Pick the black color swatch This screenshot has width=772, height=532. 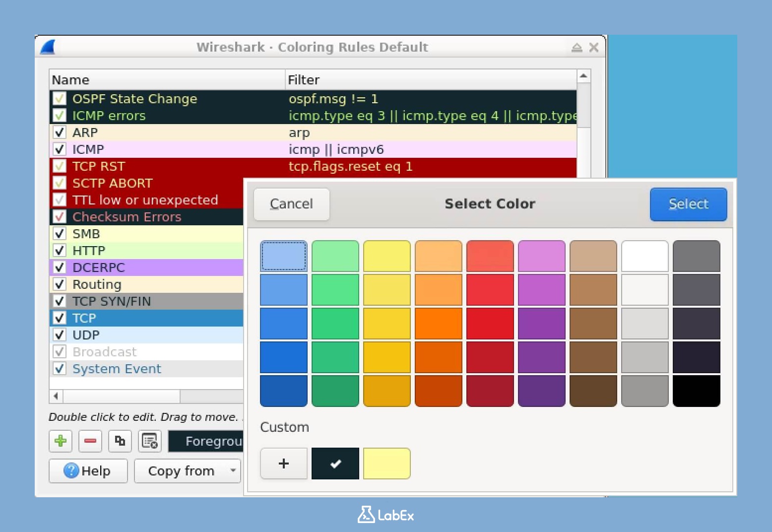(x=696, y=391)
